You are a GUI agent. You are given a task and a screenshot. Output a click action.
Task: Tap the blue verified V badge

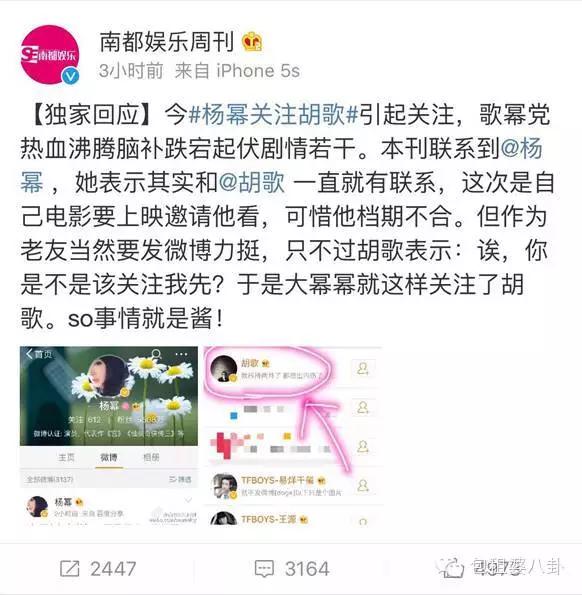(71, 76)
